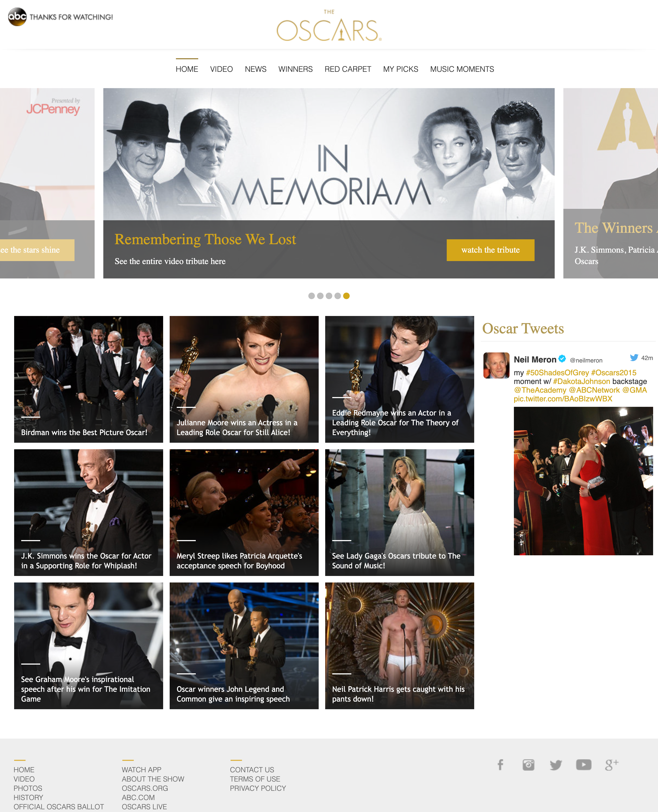Click the OFFICIAL OSCARS BALLOT footer link

click(59, 807)
